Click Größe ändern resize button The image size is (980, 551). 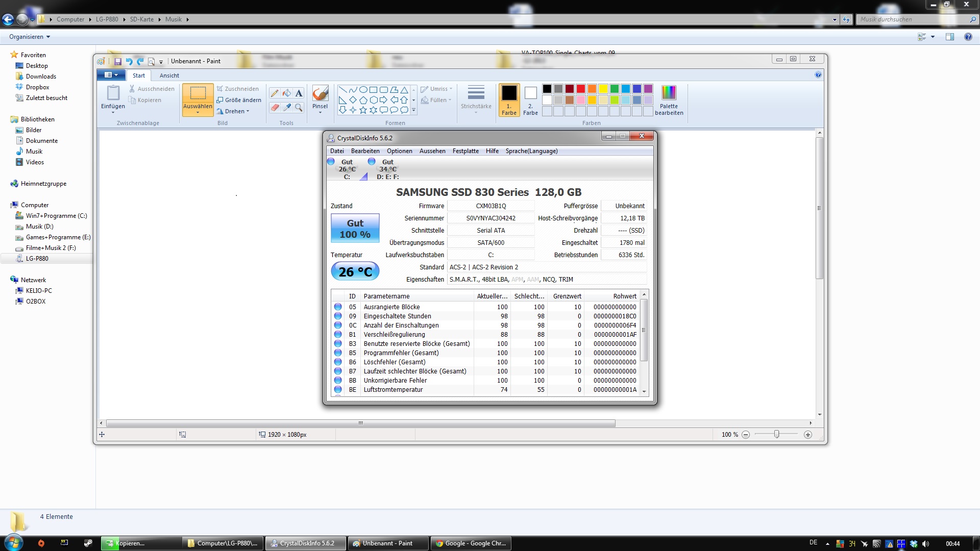tap(239, 100)
